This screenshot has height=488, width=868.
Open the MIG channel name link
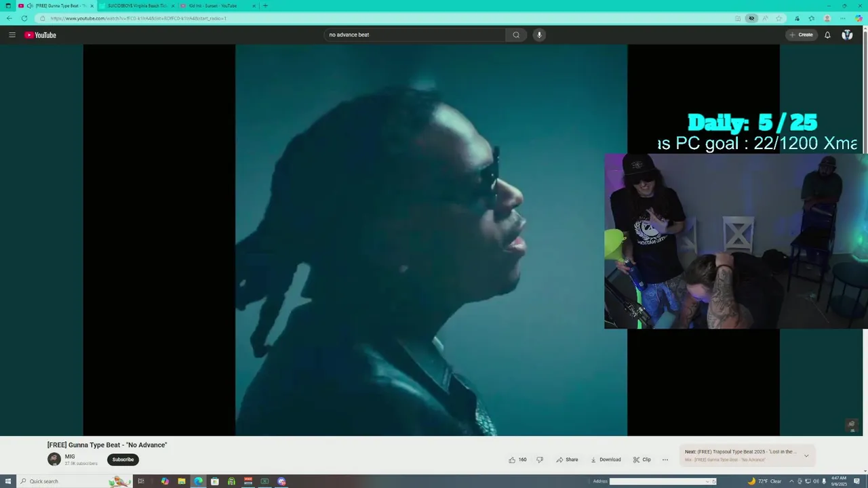70,457
